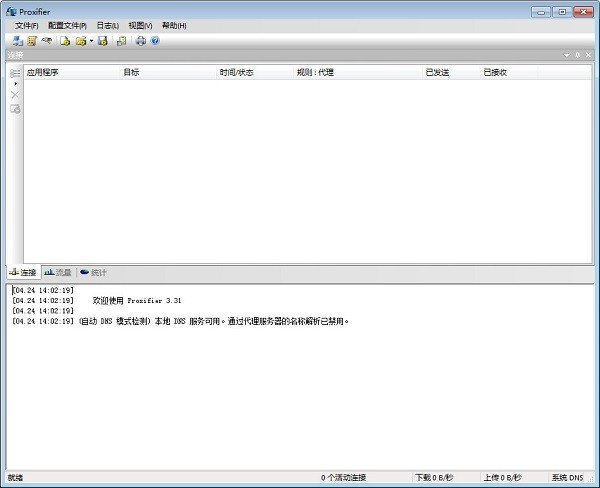Click status bar text 就绪
Viewport: 600px width, 488px height.
click(15, 478)
